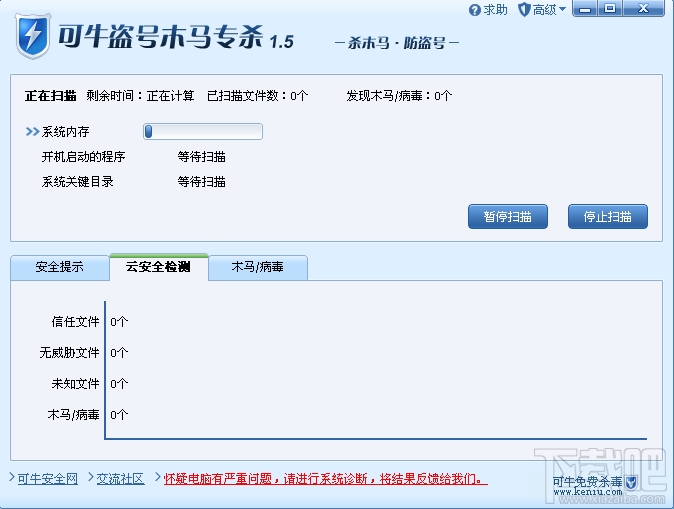Click the 已扫描文件数：0个 status text
The image size is (674, 509).
coord(257,96)
